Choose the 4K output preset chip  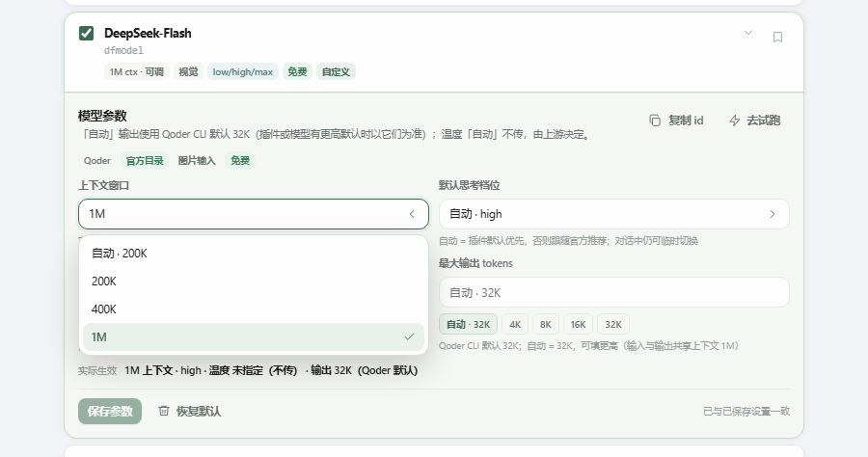(x=515, y=324)
